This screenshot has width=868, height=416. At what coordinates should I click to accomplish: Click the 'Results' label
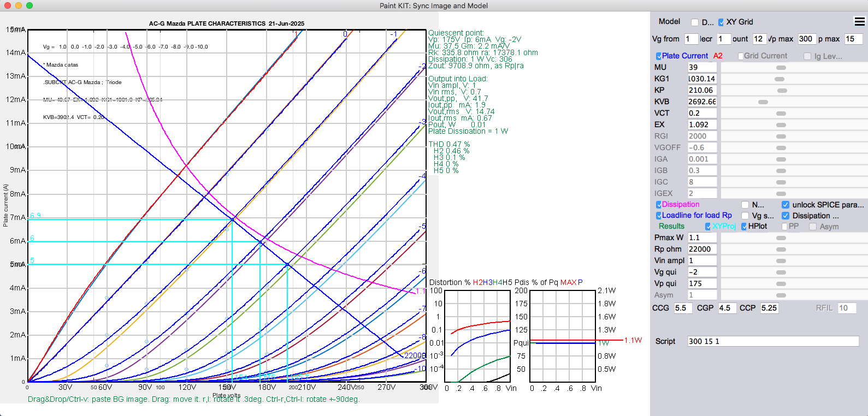[x=671, y=227]
